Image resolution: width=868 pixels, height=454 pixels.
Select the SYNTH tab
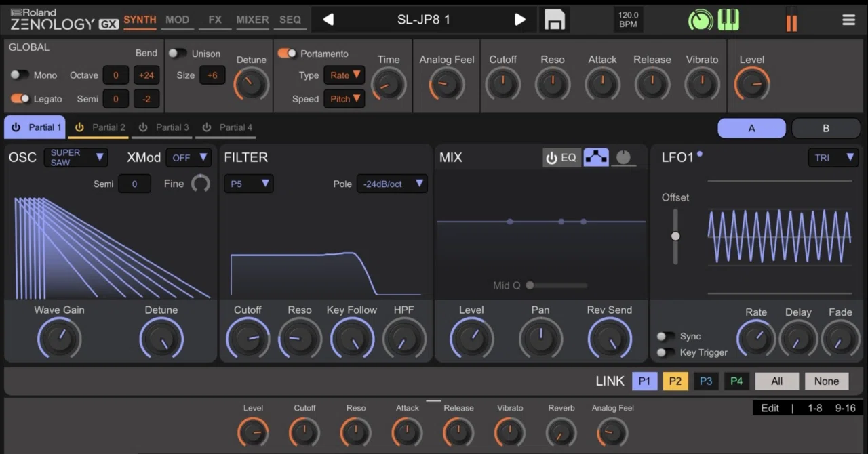(140, 20)
